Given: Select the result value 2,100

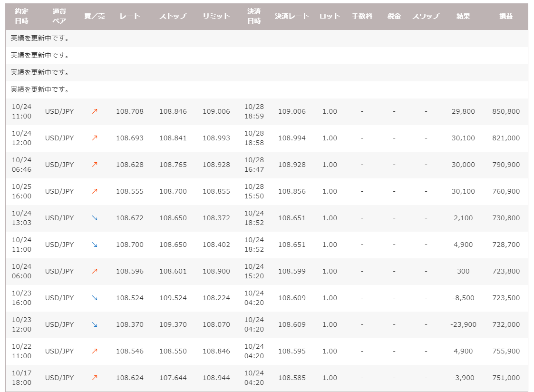Looking at the screenshot, I should tap(463, 218).
